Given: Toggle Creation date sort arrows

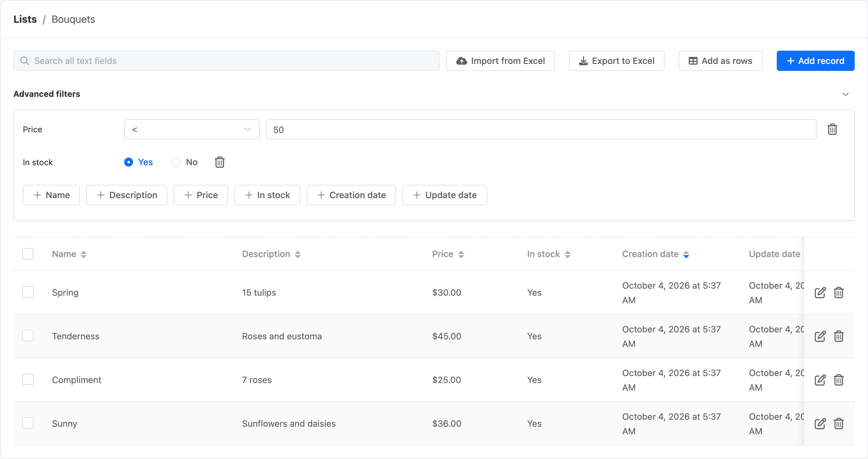Looking at the screenshot, I should click(x=686, y=255).
